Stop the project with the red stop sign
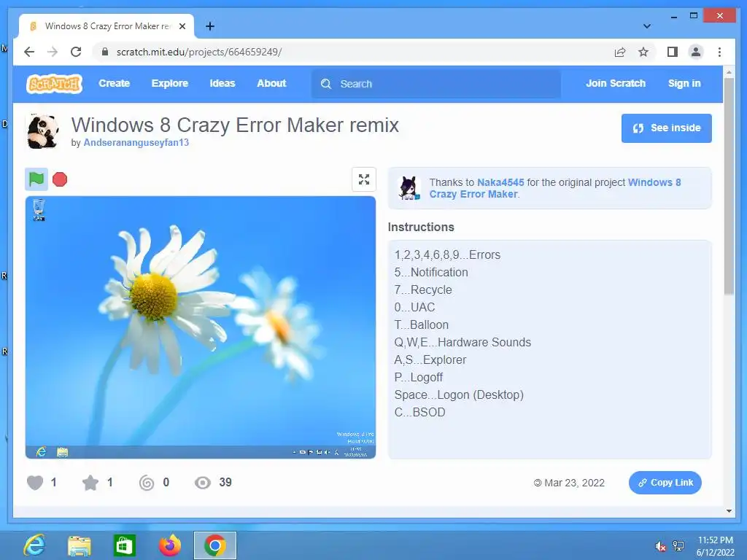 60,179
